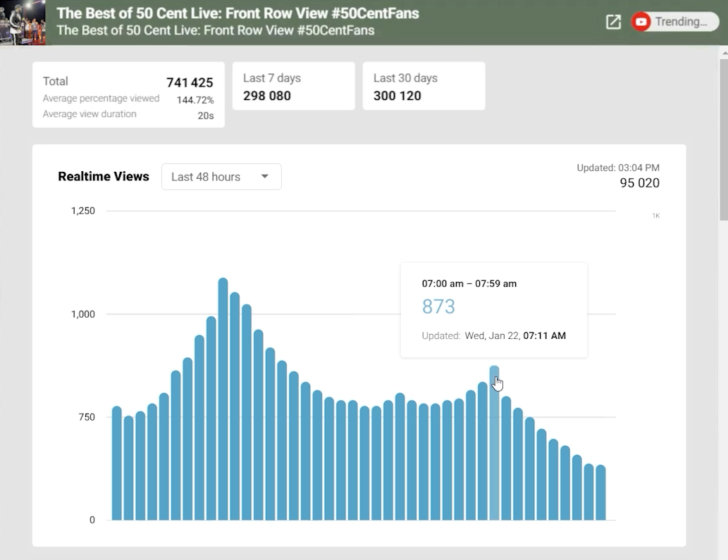Image resolution: width=728 pixels, height=560 pixels.
Task: Select the leftmost bar in the chart
Action: coord(117,463)
